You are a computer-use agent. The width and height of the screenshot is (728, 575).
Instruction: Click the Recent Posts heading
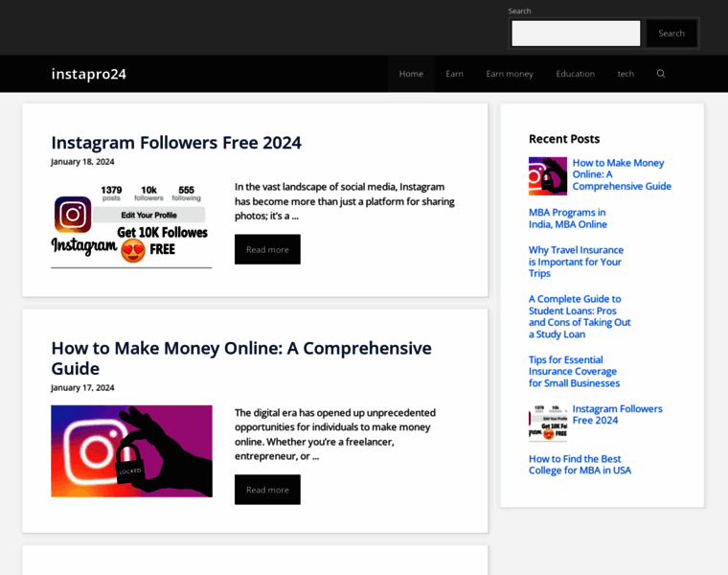tap(564, 139)
